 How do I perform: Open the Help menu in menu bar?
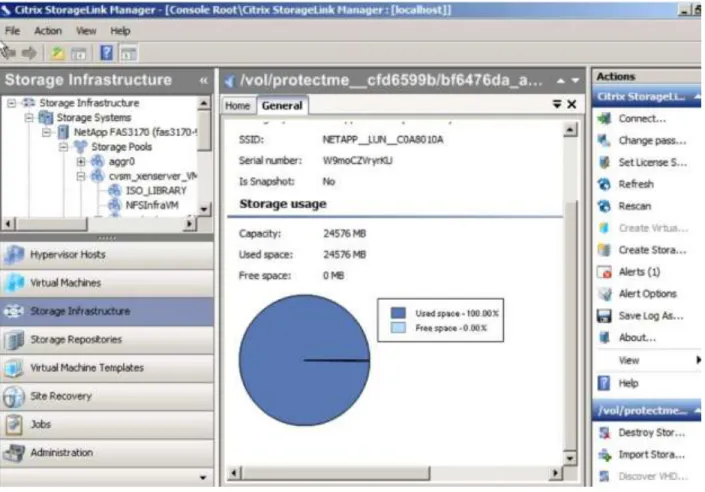[120, 31]
